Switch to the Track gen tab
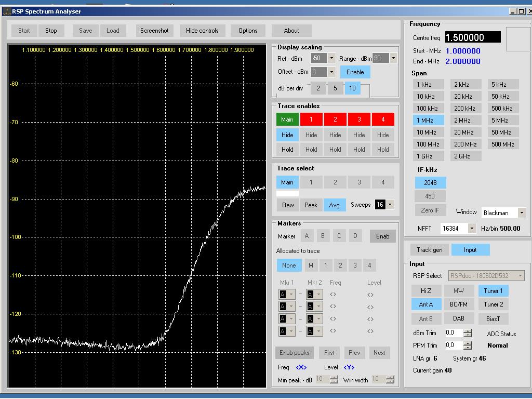 (430, 250)
